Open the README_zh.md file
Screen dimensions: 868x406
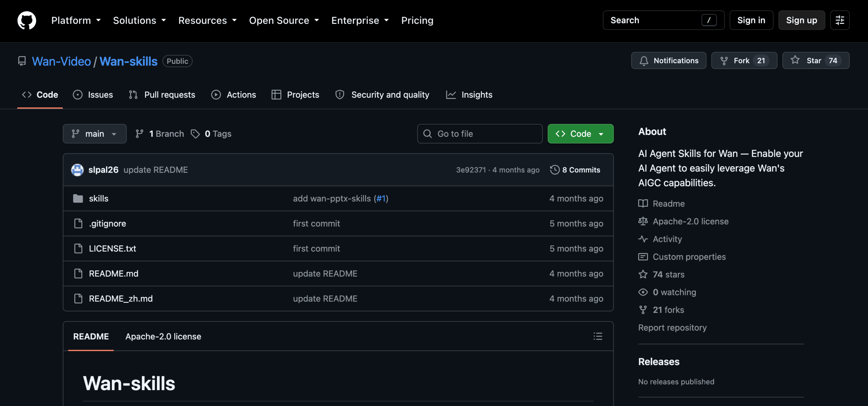point(121,299)
